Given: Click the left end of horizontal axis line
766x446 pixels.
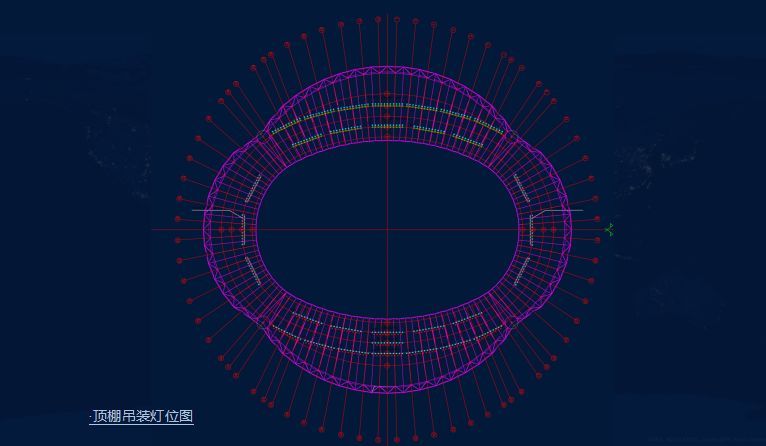Looking at the screenshot, I should point(154,230).
